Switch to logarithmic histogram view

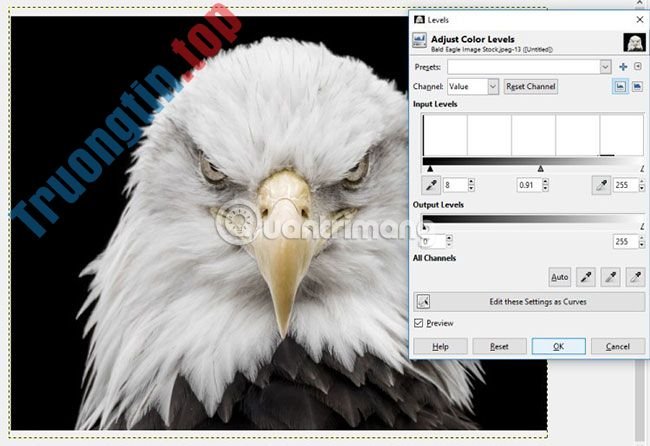(637, 87)
